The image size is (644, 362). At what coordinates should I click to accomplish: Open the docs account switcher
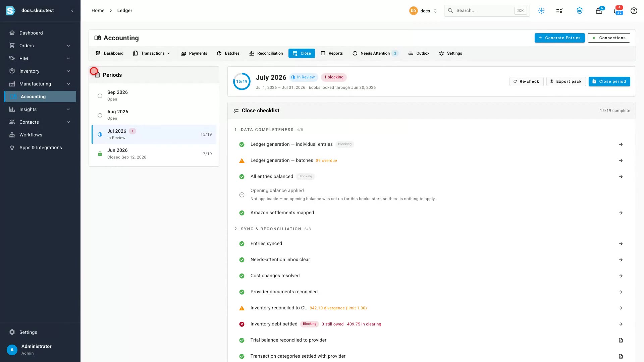[x=423, y=11]
